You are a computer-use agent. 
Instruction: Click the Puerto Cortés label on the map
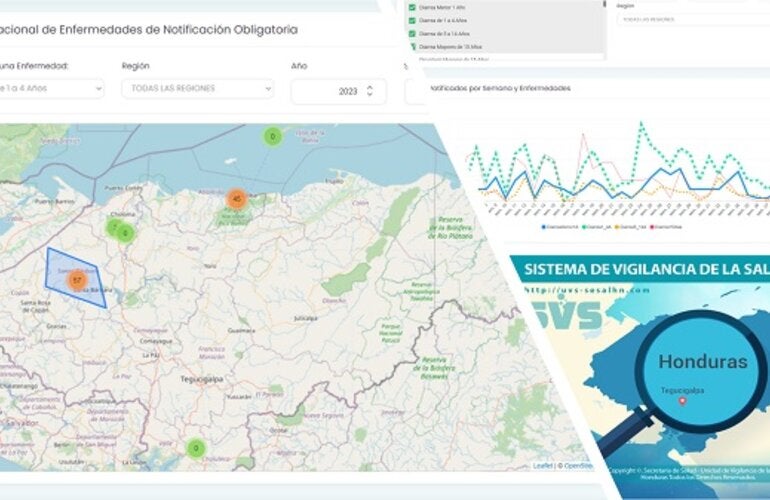(123, 188)
